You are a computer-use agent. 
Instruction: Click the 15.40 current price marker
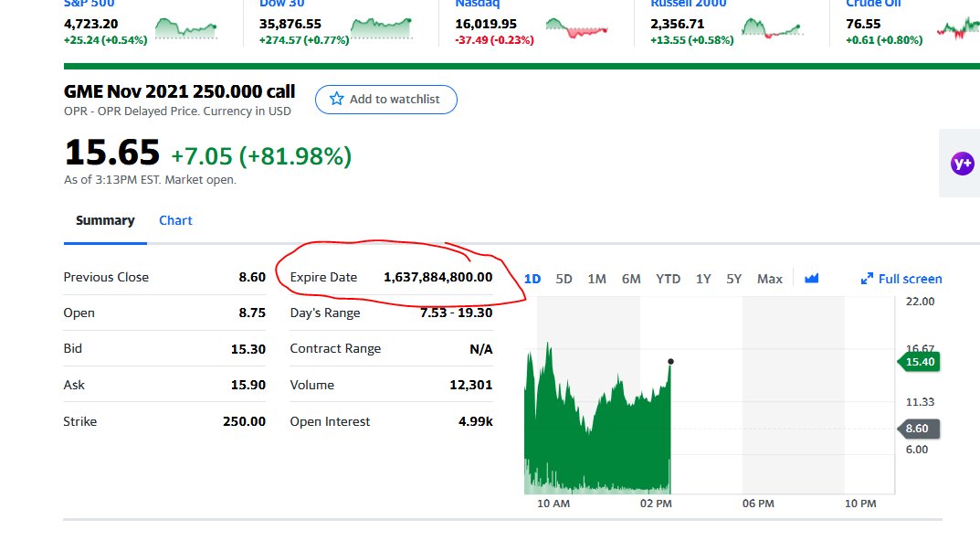click(x=919, y=362)
